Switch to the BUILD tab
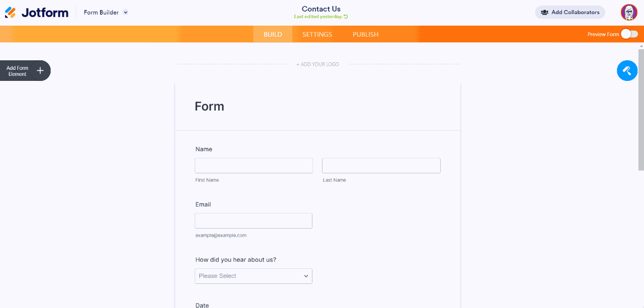 pyautogui.click(x=273, y=34)
